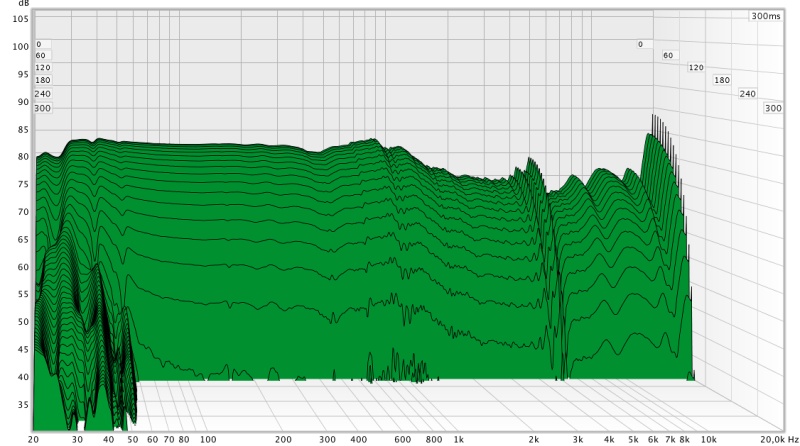Click the 100 Hz frequency axis label
The width and height of the screenshot is (800, 446).
(208, 439)
